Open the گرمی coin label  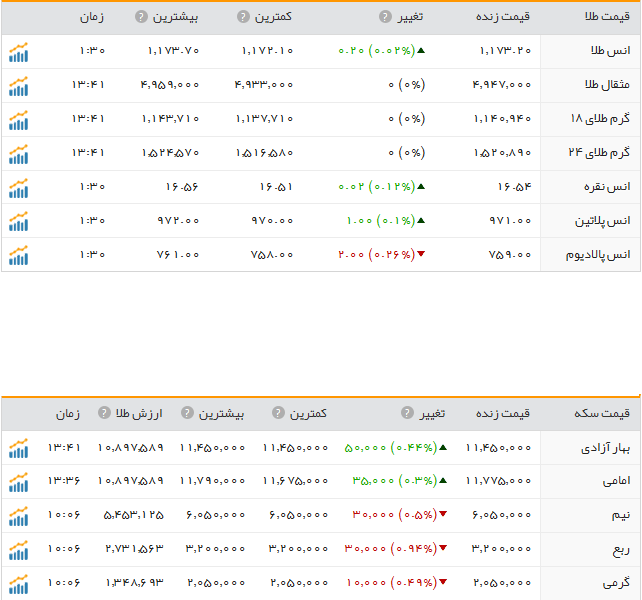[x=616, y=583]
